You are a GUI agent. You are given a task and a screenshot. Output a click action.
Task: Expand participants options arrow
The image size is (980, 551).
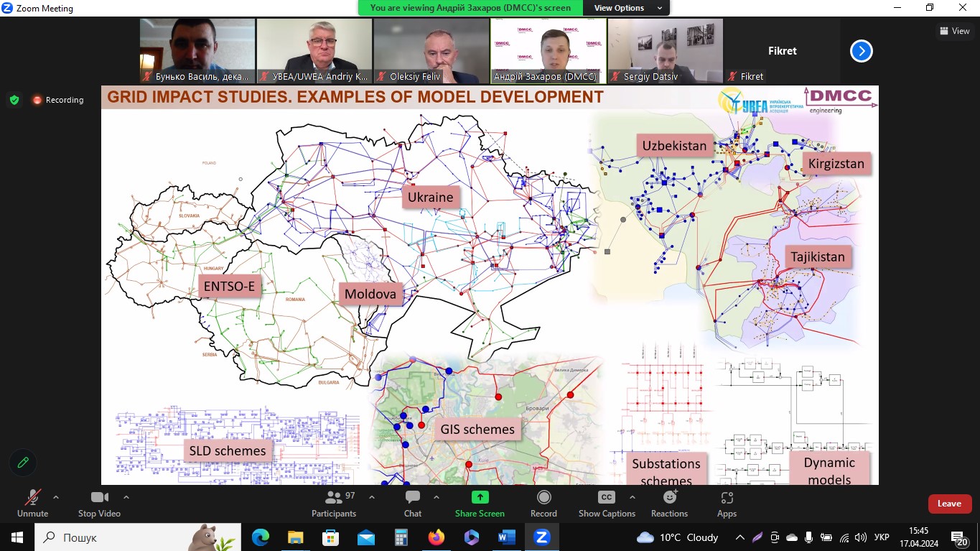coord(372,497)
